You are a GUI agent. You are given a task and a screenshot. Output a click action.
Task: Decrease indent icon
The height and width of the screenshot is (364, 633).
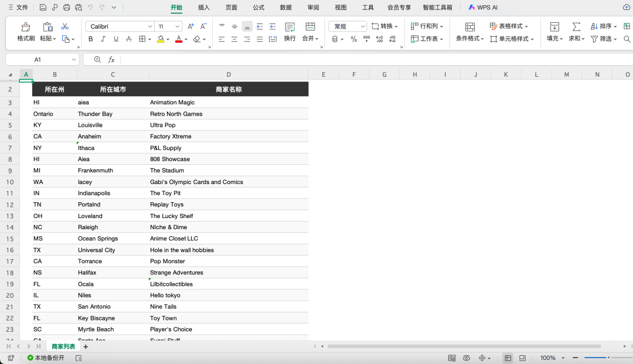tap(260, 26)
